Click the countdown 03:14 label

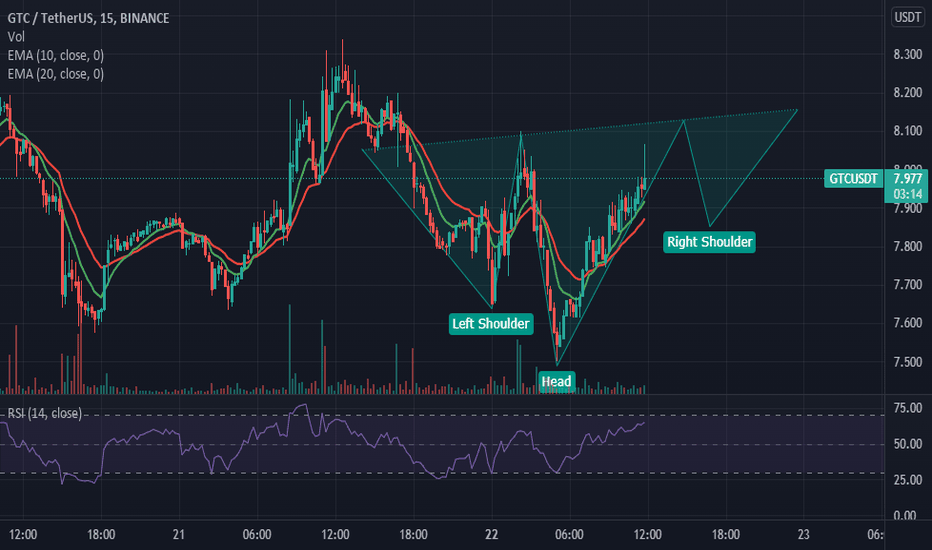[x=908, y=194]
